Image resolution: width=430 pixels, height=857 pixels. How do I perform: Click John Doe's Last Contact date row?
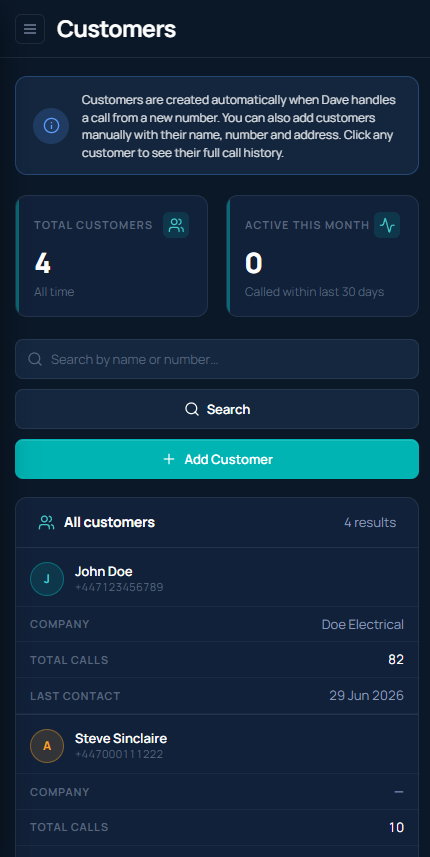(217, 696)
